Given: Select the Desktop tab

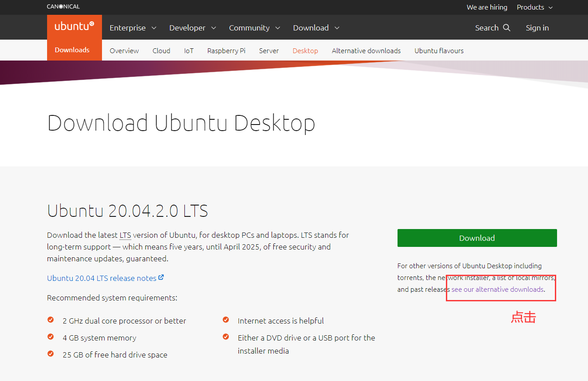Looking at the screenshot, I should pos(306,51).
